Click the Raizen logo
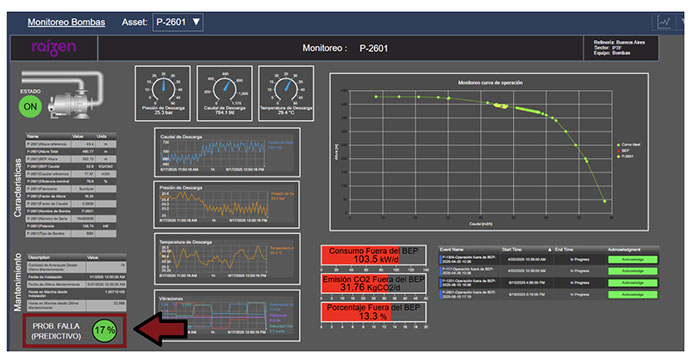 coord(53,48)
